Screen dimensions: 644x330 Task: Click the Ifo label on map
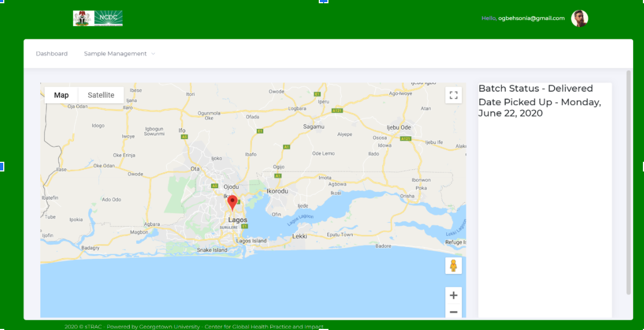pos(182,130)
